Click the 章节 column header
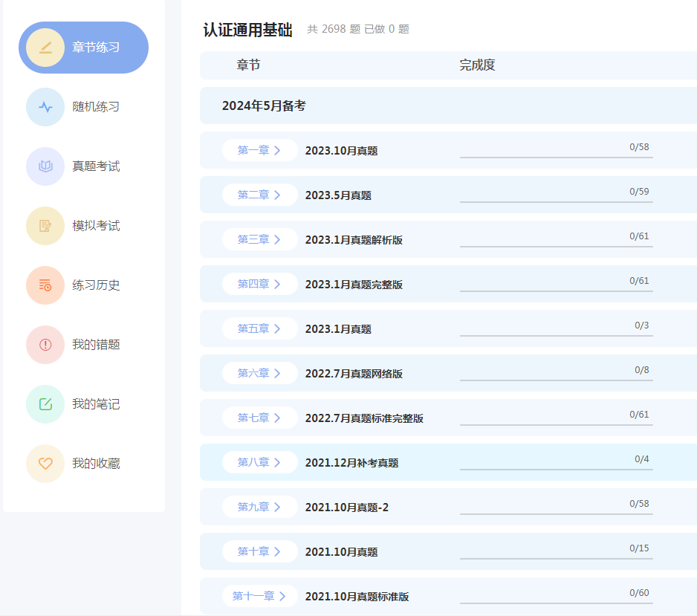Viewport: 697px width, 616px height. click(248, 65)
